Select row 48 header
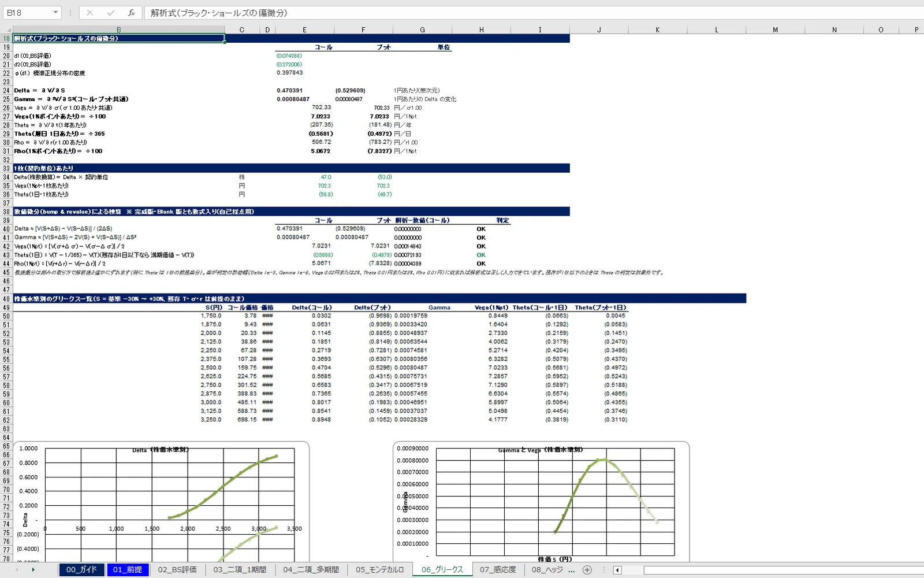This screenshot has width=924, height=578. [x=6, y=299]
